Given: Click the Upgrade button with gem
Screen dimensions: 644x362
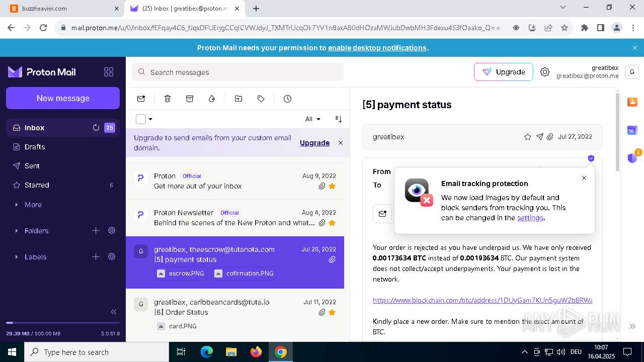Looking at the screenshot, I should pyautogui.click(x=503, y=72).
